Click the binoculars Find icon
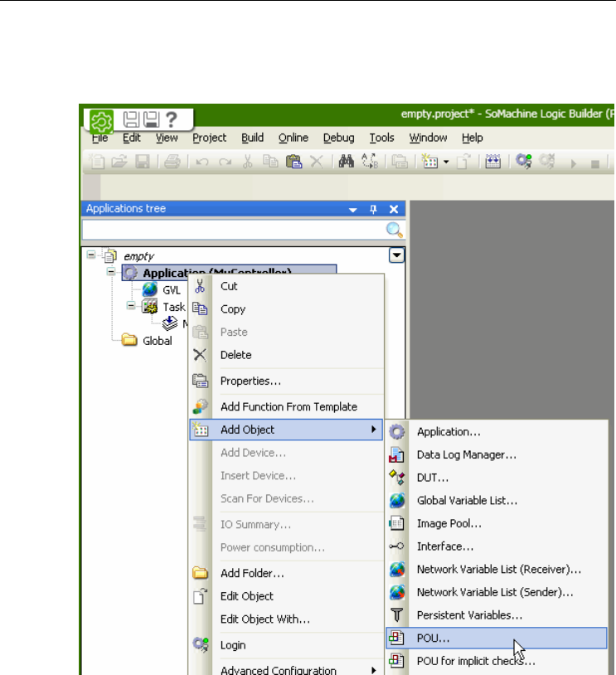This screenshot has width=616, height=675. click(346, 162)
